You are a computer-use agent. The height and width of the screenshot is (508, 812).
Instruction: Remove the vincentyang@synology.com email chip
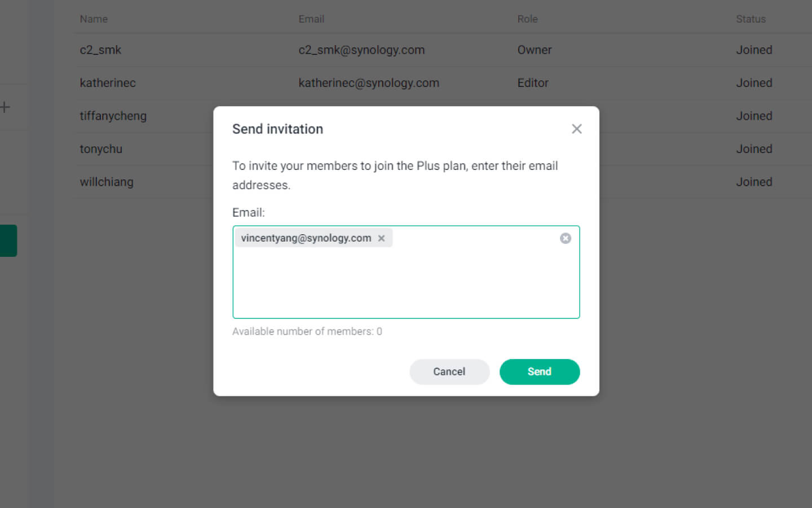pyautogui.click(x=382, y=238)
